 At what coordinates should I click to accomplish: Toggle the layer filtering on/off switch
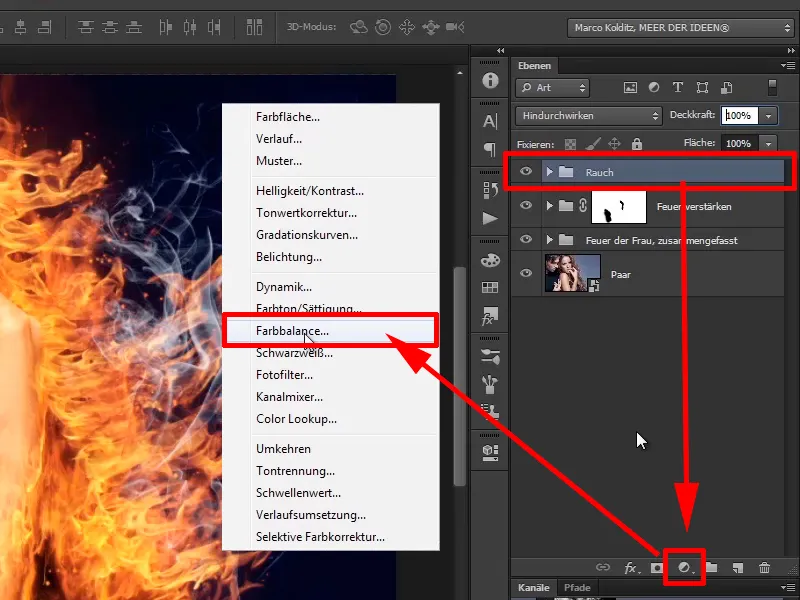pyautogui.click(x=772, y=87)
